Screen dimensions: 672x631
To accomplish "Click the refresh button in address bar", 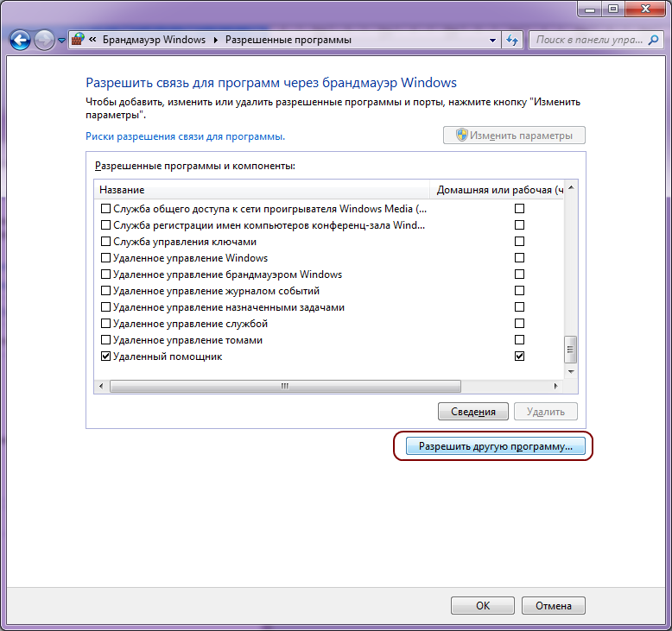I will [x=512, y=41].
